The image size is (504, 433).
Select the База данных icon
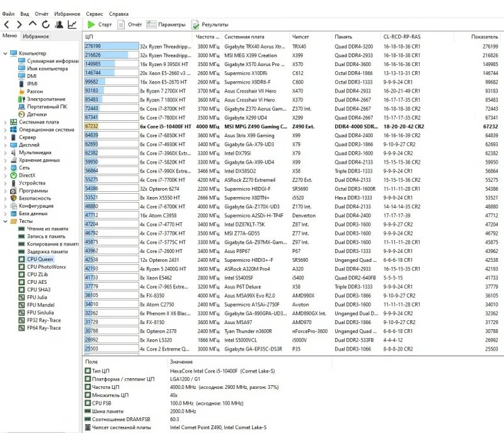coord(13,213)
